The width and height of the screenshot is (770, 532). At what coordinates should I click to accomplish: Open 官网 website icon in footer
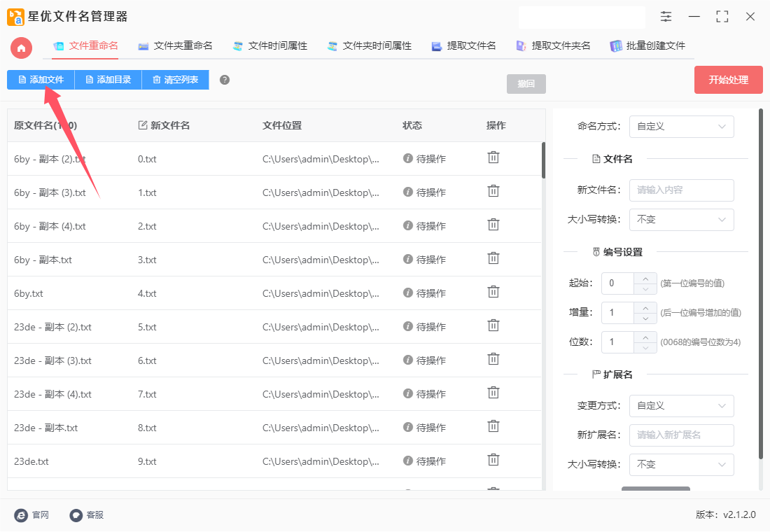(x=21, y=514)
